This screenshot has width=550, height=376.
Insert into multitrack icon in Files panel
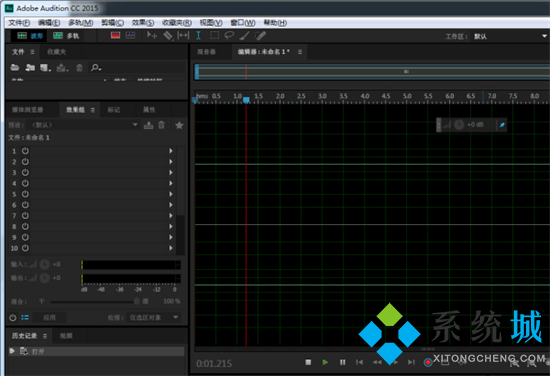pyautogui.click(x=62, y=67)
